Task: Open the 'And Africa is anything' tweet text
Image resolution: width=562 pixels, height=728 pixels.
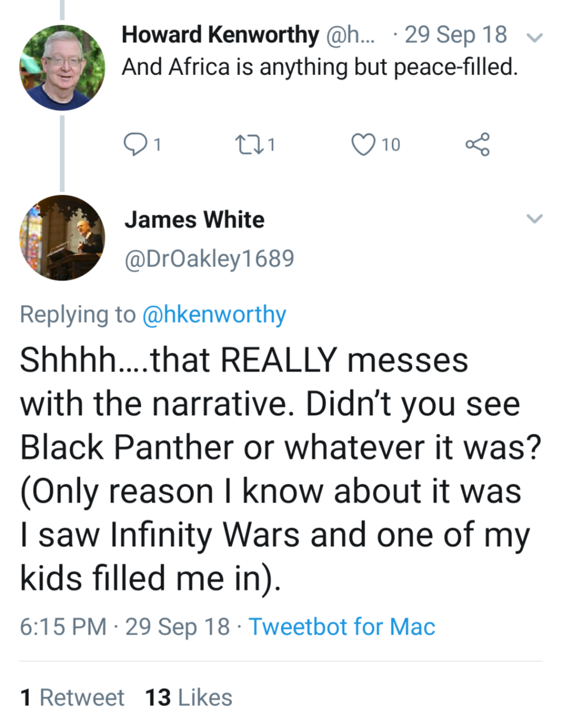Action: click(x=319, y=67)
